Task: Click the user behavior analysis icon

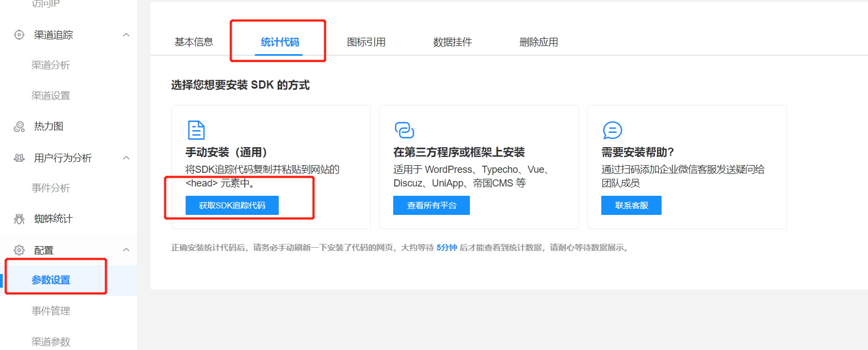Action: pos(19,158)
